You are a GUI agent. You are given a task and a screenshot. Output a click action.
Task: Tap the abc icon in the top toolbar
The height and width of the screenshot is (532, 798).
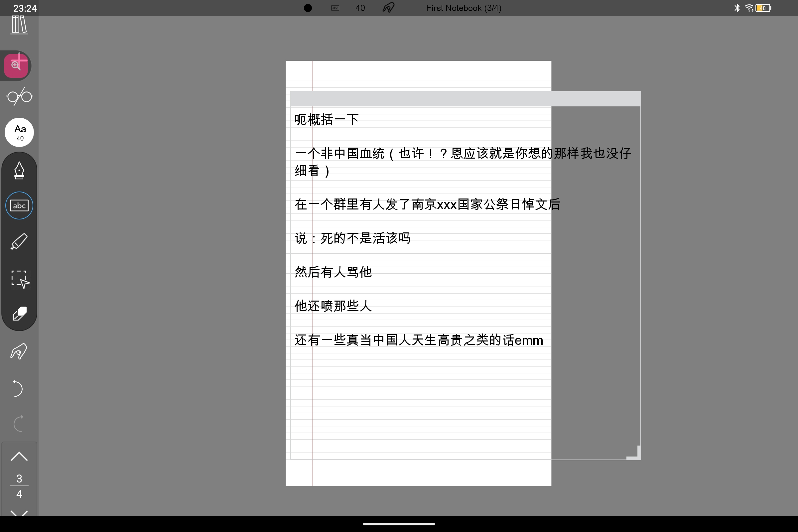pos(334,8)
